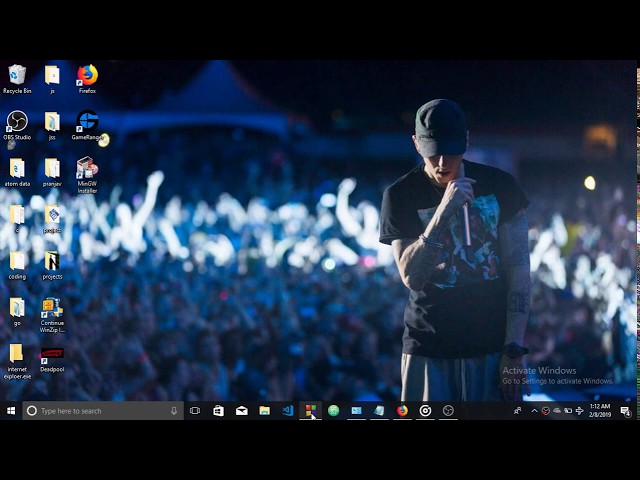Screen dimensions: 640x480
Task: Select the GameRanger desktop shortcut
Action: [x=87, y=125]
